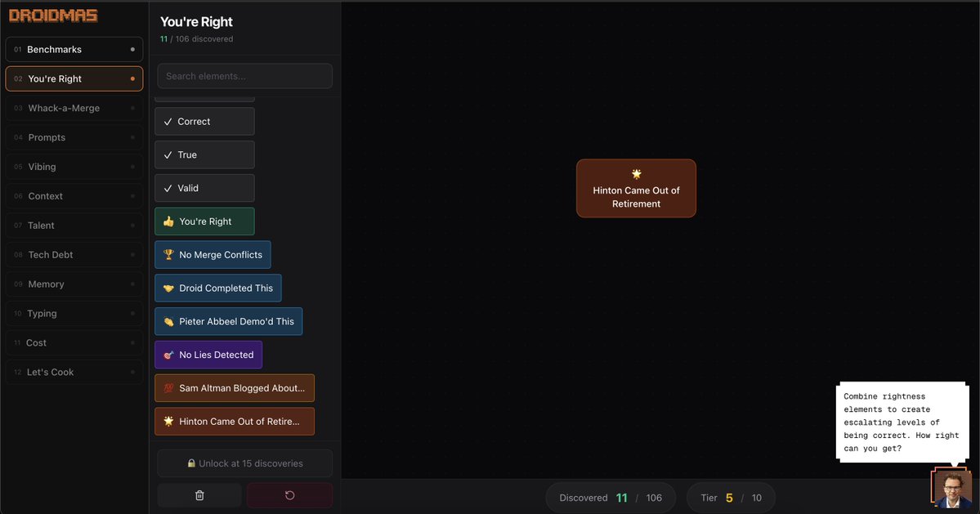This screenshot has width=980, height=514.
Task: Select the No Merge Conflicts element
Action: pos(213,255)
